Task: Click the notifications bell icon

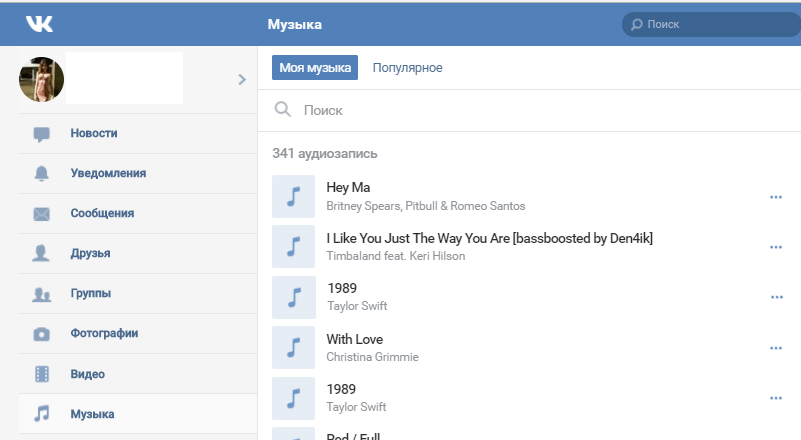Action: tap(42, 174)
